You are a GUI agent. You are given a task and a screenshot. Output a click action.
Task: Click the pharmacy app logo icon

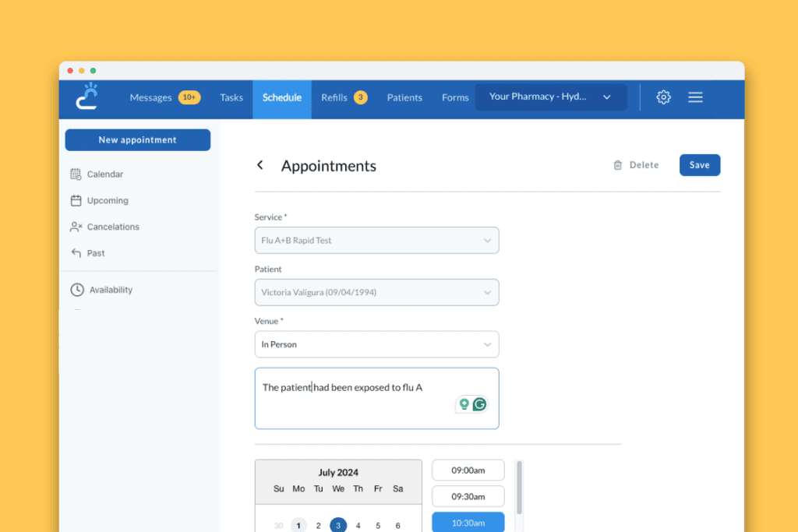(x=87, y=96)
